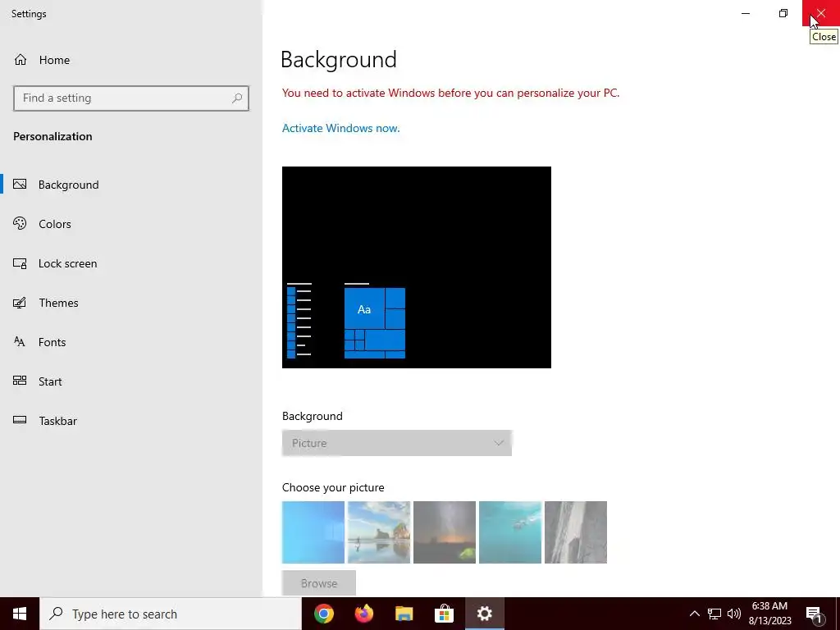Click the Home label in sidebar
Screen dimensions: 840x630
point(54,60)
